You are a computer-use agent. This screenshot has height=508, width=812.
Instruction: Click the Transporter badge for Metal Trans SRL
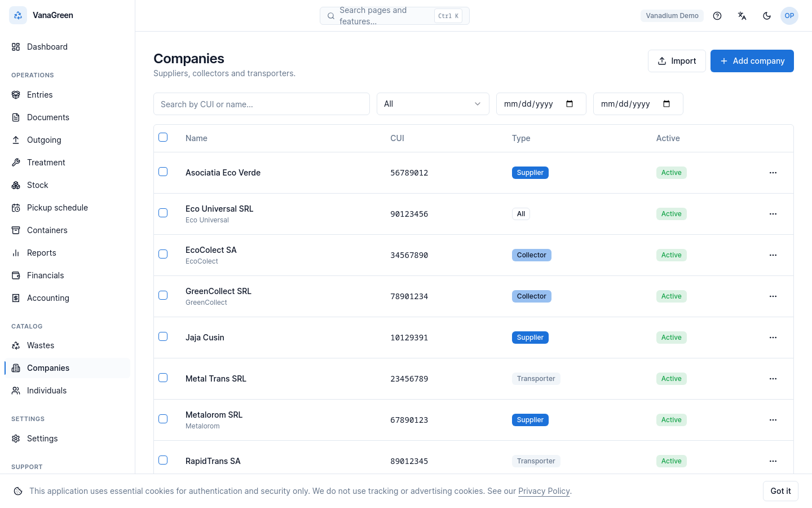point(536,379)
